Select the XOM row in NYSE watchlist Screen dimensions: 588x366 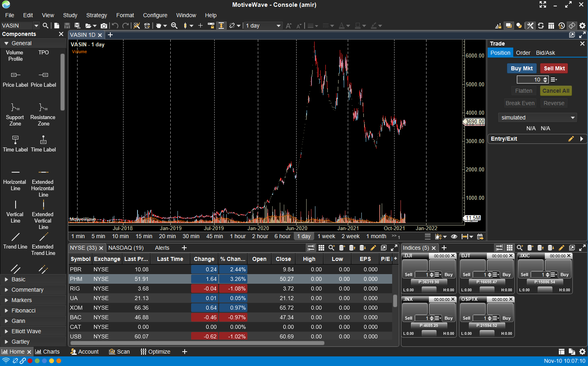pyautogui.click(x=230, y=308)
